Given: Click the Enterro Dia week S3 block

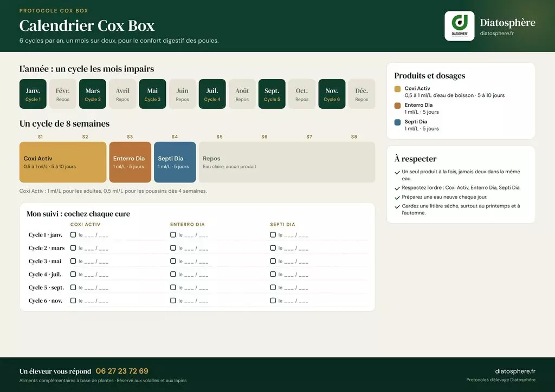Looking at the screenshot, I should tap(130, 162).
